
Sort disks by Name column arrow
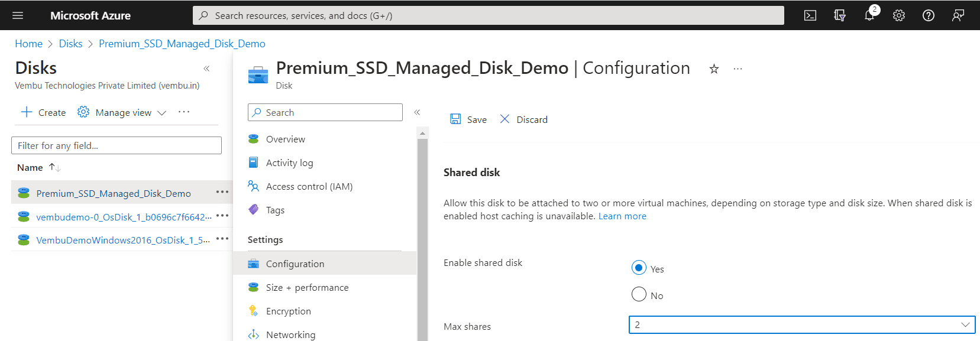[54, 168]
